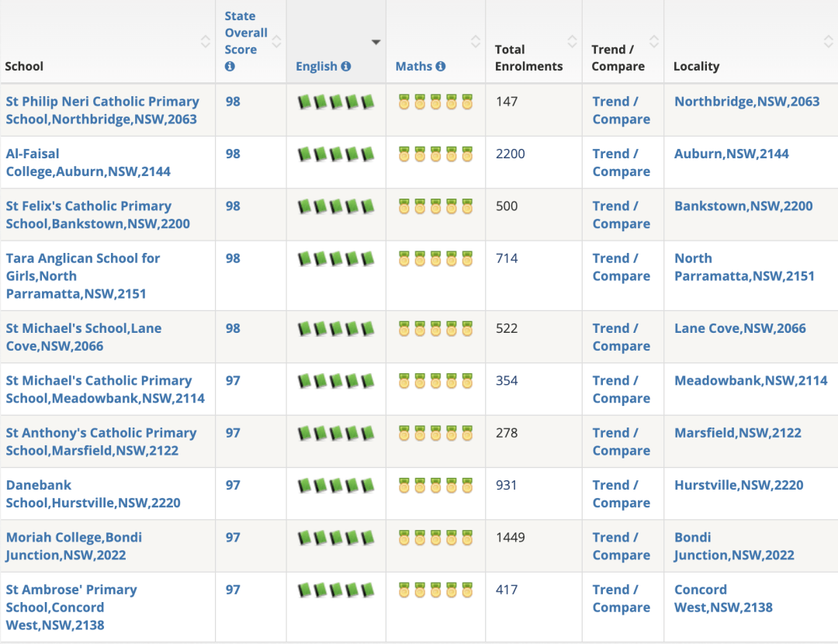Click score 97 in the Moriah College row
838x644 pixels.
(x=233, y=538)
